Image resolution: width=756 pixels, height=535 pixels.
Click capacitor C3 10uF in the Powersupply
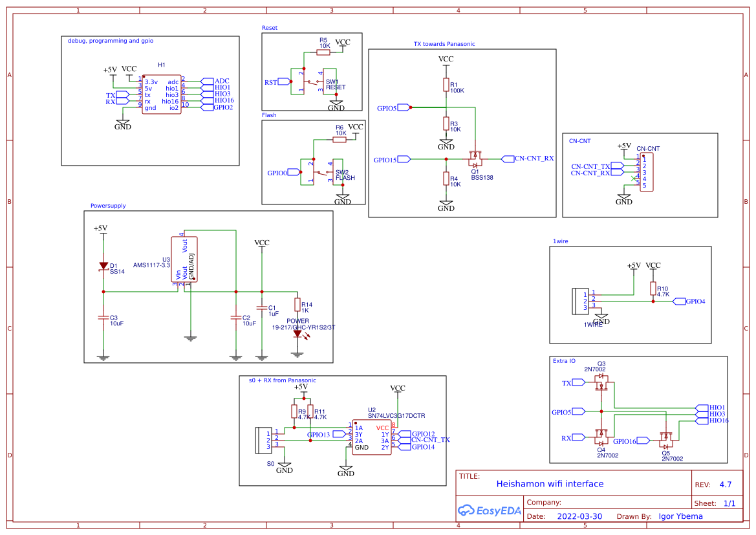(102, 318)
